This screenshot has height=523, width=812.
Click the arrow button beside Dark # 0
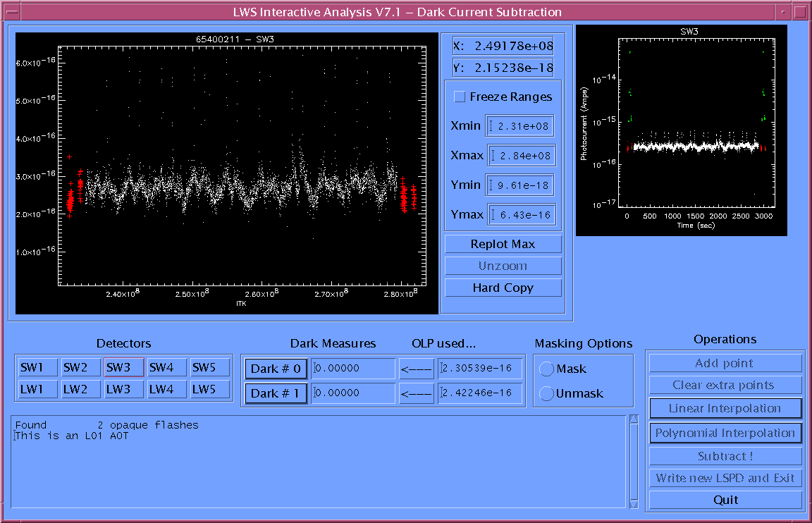416,369
